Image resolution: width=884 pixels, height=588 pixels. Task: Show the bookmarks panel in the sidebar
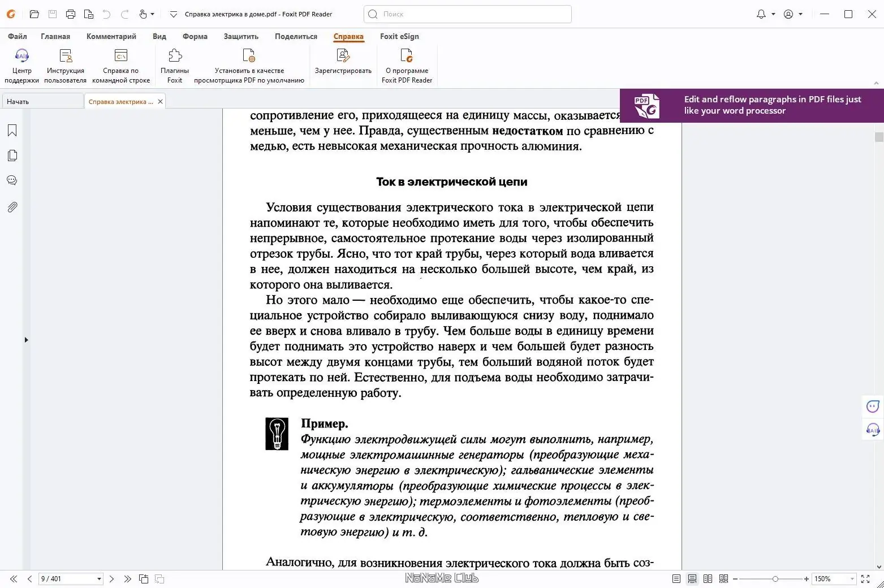[11, 130]
